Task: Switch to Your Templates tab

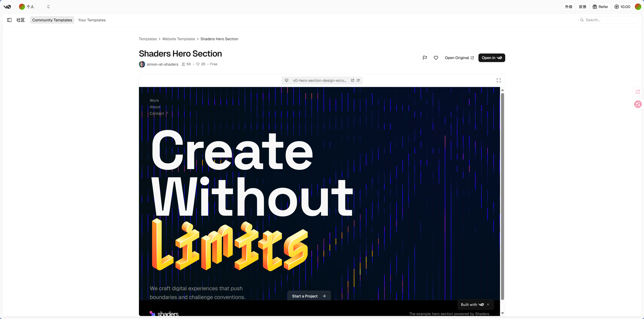Action: click(92, 20)
